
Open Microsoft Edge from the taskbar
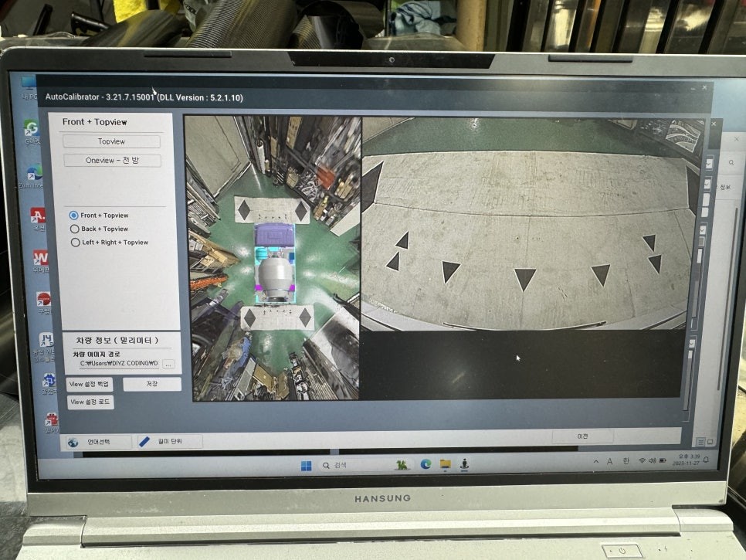click(x=425, y=465)
